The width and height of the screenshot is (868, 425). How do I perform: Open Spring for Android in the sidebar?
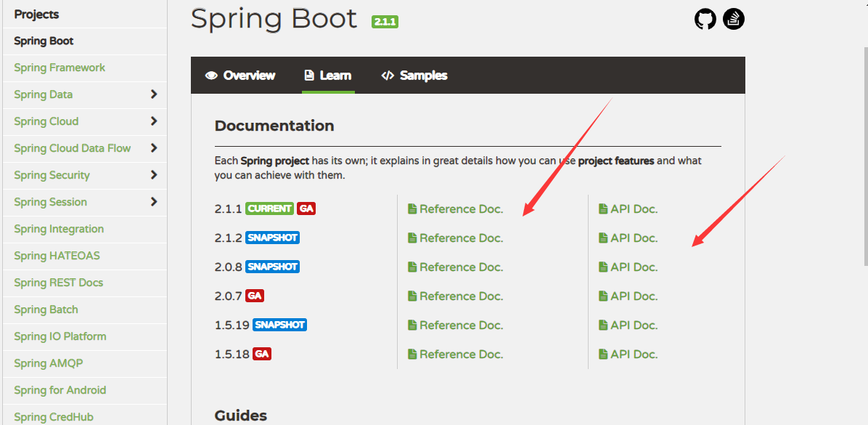[x=60, y=390]
